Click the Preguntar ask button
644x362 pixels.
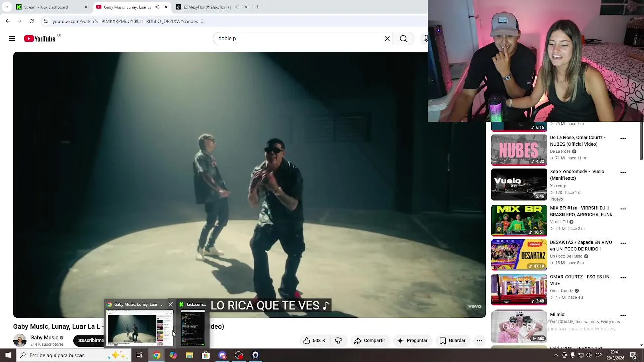click(412, 340)
